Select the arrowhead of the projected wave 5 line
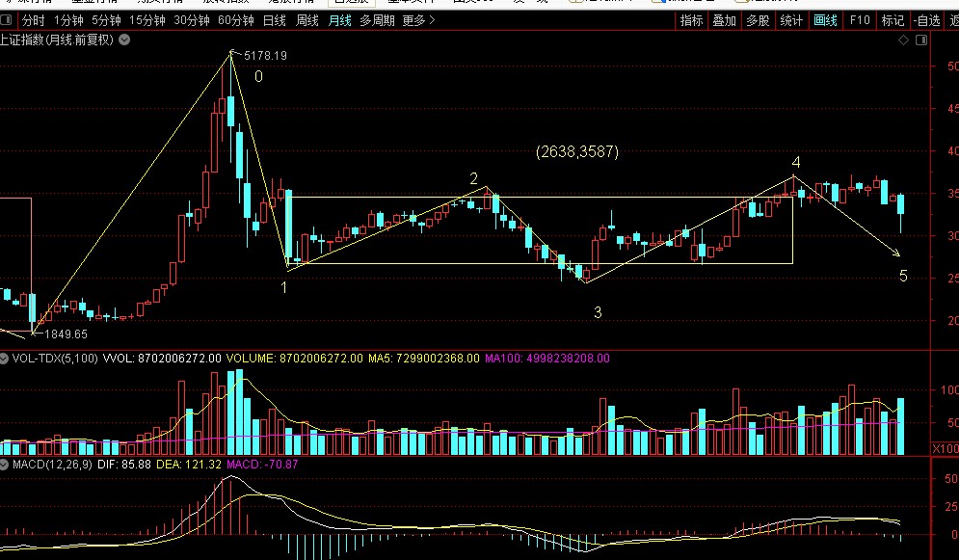 (x=896, y=253)
